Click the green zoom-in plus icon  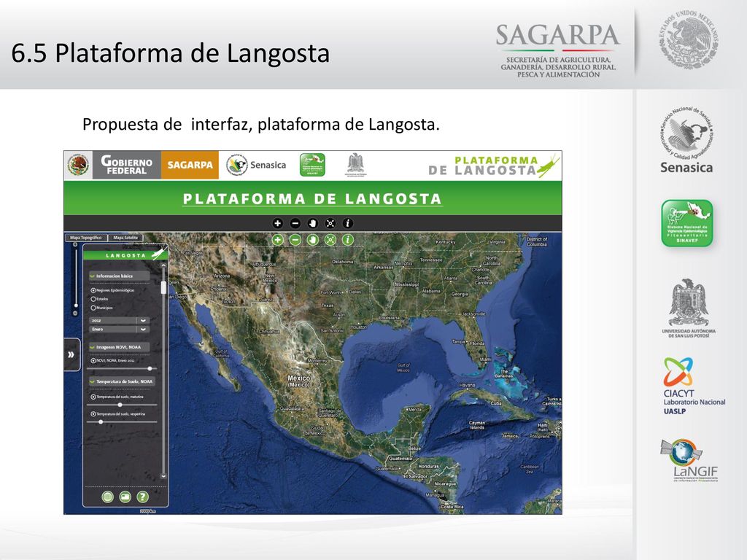[278, 239]
